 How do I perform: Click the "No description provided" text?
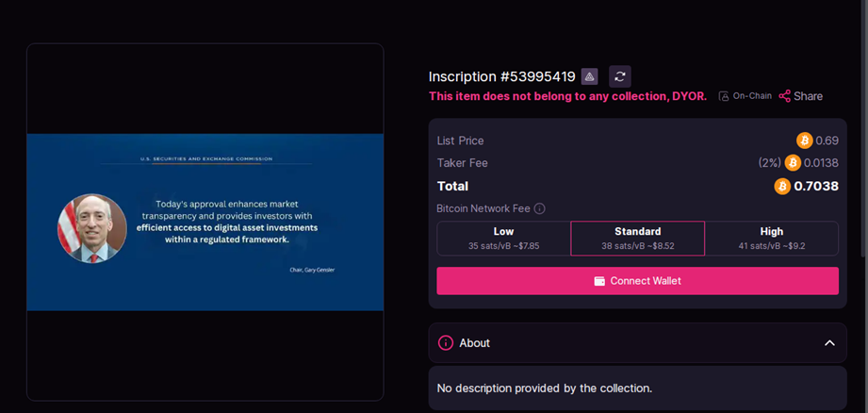pyautogui.click(x=545, y=388)
